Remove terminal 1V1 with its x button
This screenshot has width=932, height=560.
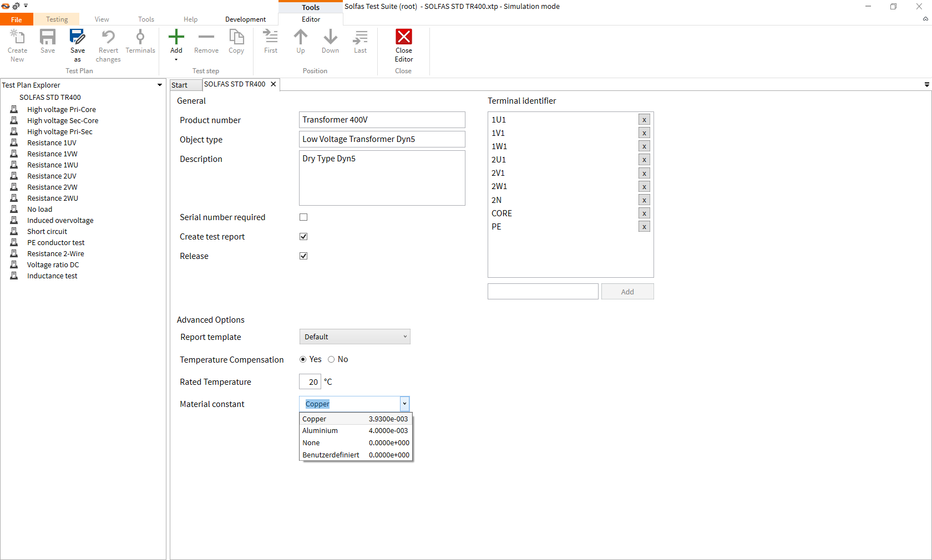[644, 133]
